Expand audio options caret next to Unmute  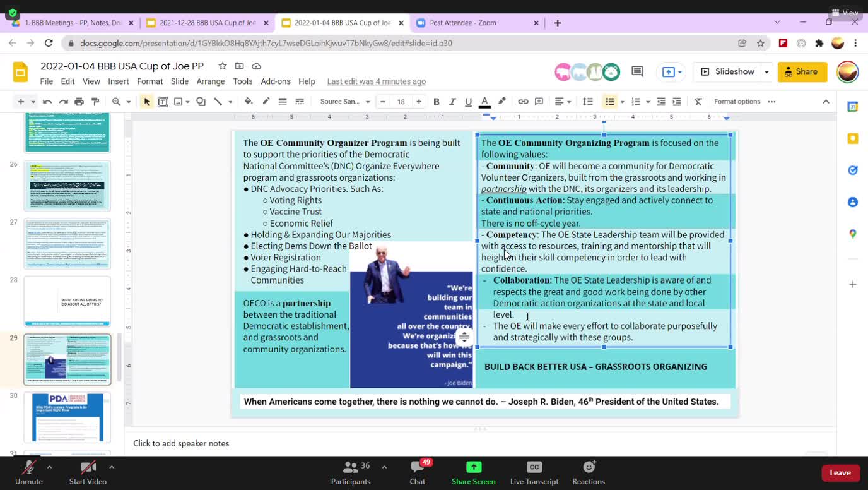point(49,467)
